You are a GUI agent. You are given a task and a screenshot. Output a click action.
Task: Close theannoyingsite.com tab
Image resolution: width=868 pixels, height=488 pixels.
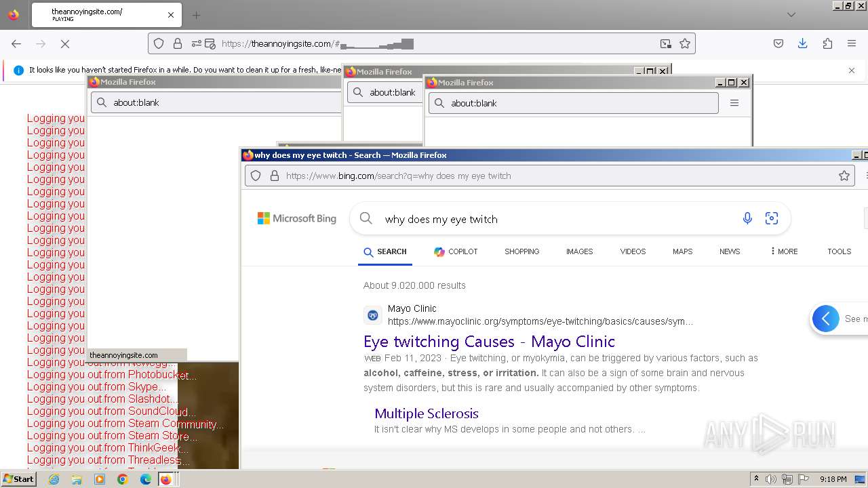pyautogui.click(x=171, y=15)
